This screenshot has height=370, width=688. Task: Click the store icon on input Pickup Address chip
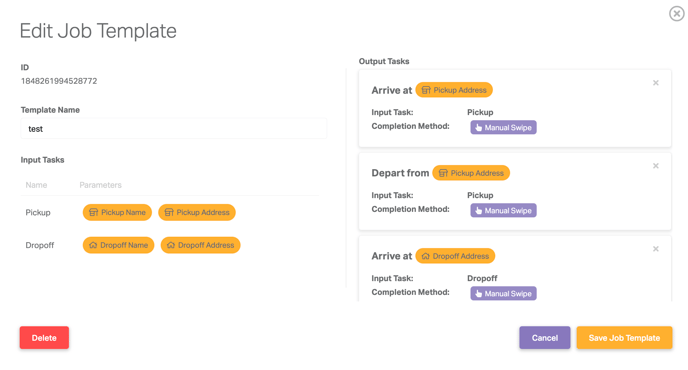pos(169,212)
